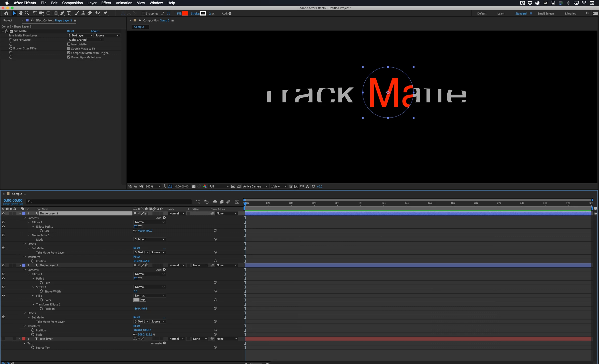The width and height of the screenshot is (599, 364).
Task: Click the Add shape contents button in toolbar
Action: [230, 13]
